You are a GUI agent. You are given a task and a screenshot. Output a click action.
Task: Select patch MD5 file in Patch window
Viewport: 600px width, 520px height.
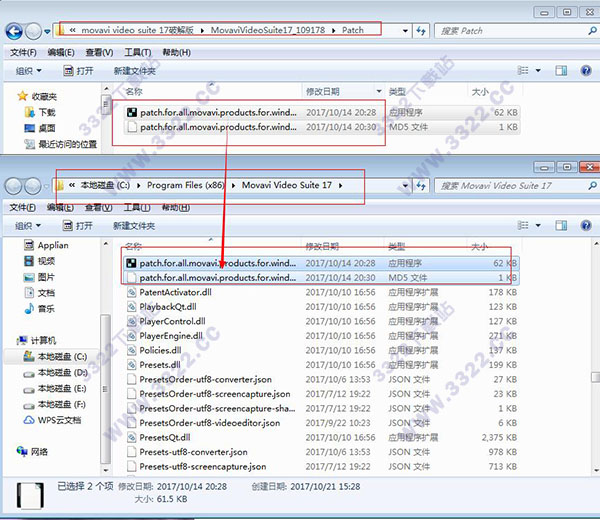pyautogui.click(x=322, y=127)
